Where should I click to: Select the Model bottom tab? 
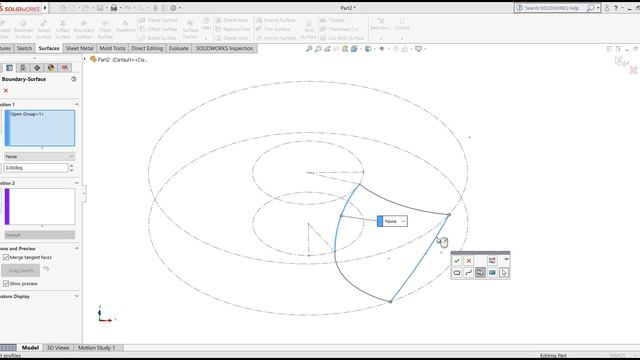[30, 348]
